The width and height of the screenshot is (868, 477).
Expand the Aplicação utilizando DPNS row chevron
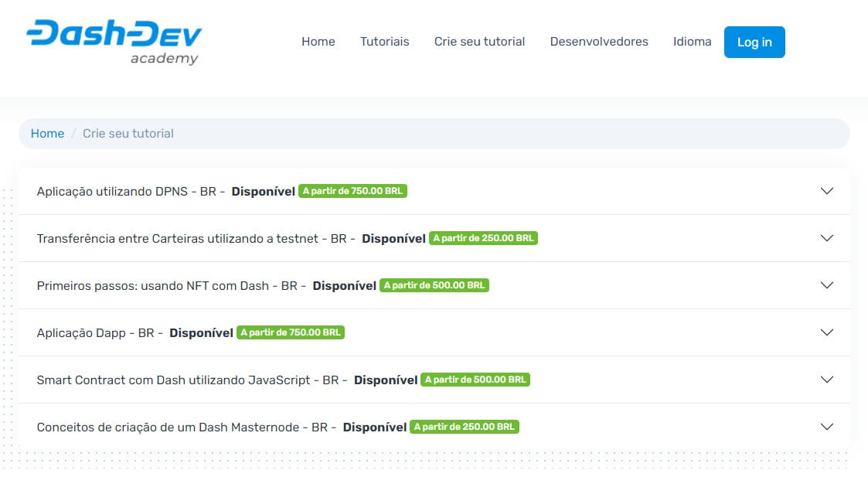827,191
